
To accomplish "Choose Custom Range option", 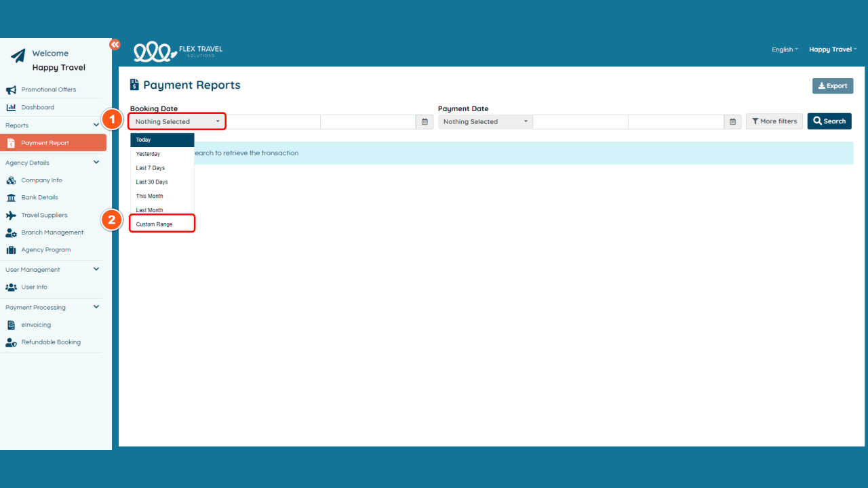I will 163,224.
